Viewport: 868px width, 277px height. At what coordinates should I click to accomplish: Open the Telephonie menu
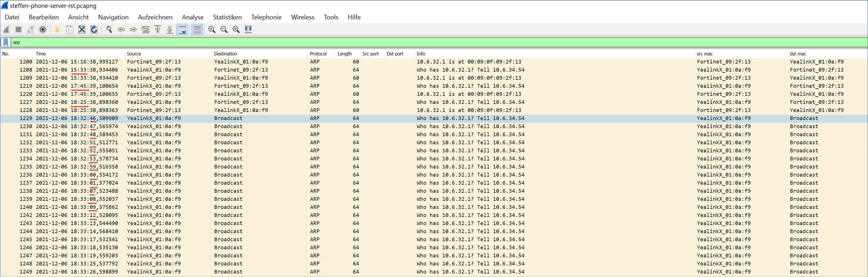coord(266,17)
